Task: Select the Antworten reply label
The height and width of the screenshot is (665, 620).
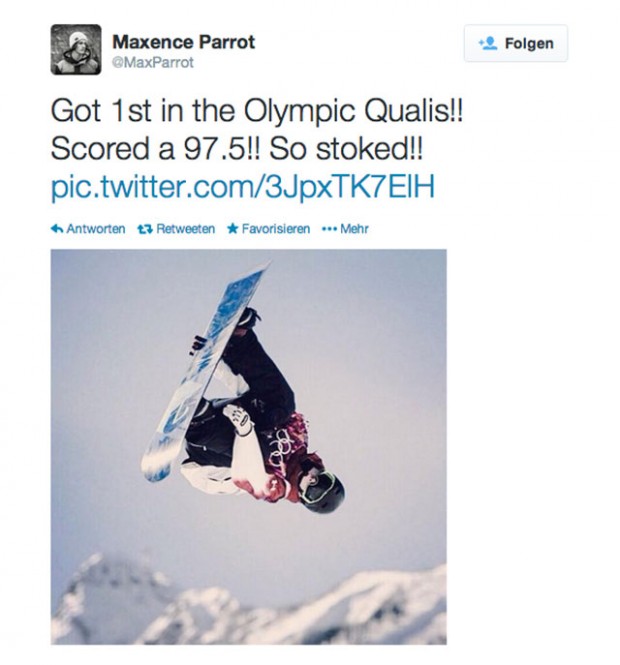Action: pos(95,229)
